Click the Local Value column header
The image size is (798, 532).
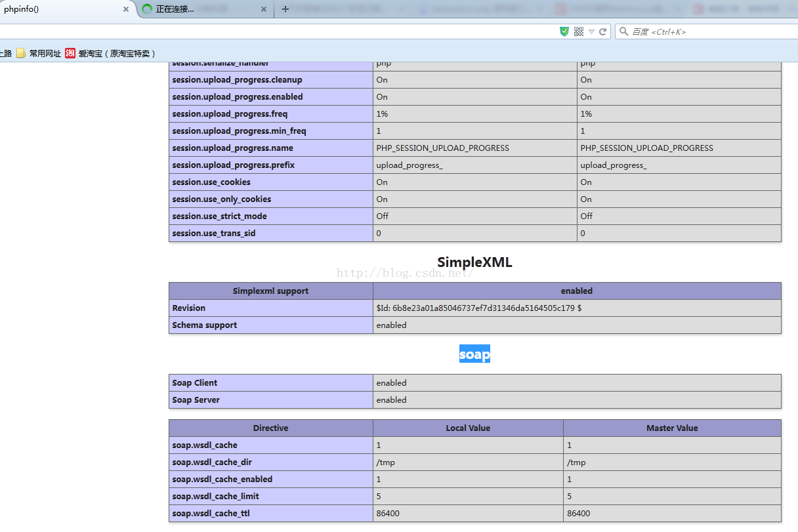(x=468, y=428)
